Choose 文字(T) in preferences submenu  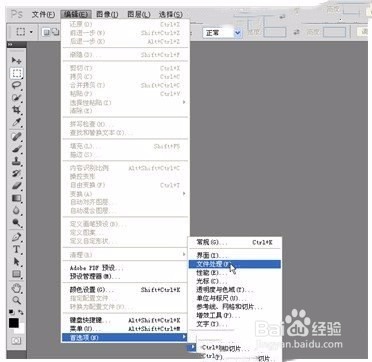pos(235,323)
